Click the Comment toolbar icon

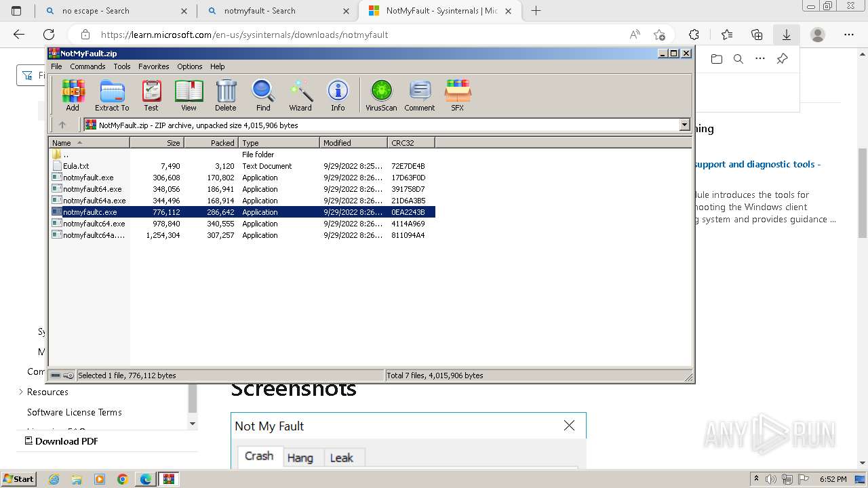tap(420, 95)
